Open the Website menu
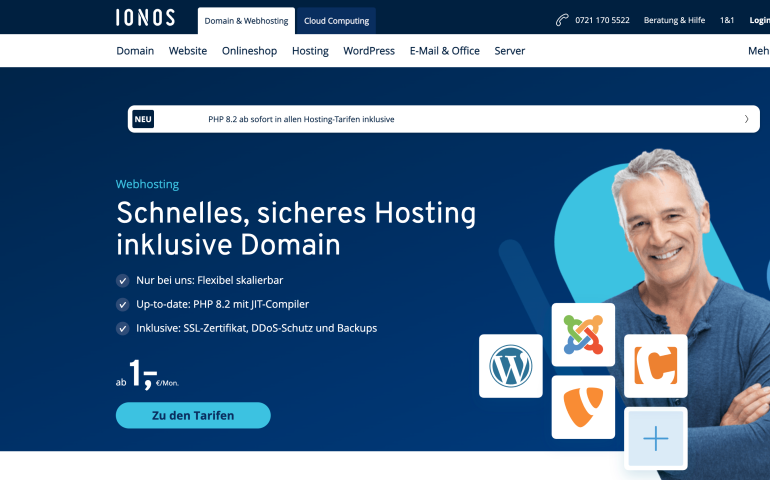 coord(188,51)
